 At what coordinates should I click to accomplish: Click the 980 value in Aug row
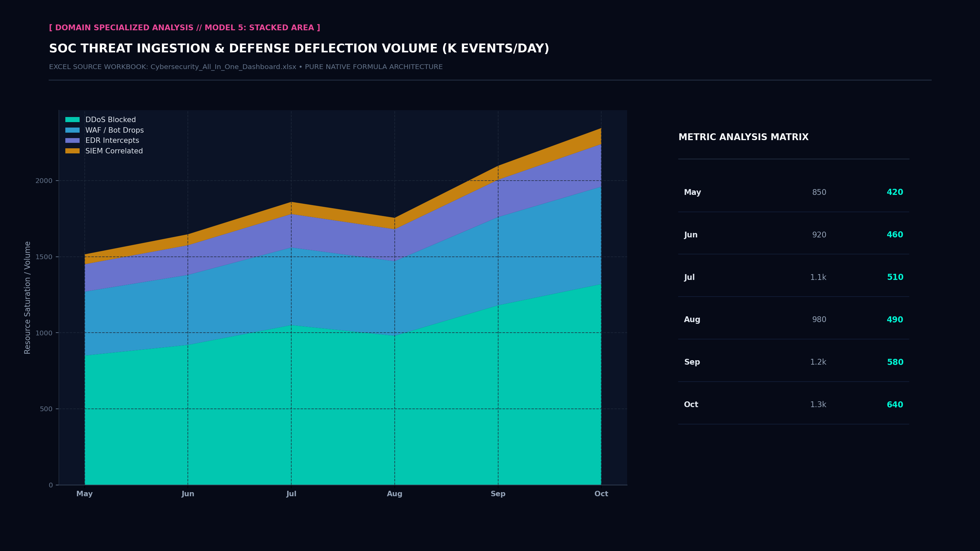[819, 320]
